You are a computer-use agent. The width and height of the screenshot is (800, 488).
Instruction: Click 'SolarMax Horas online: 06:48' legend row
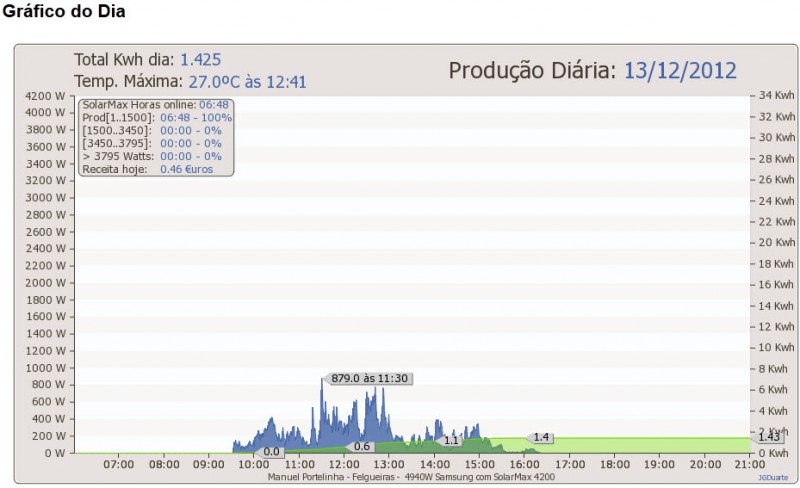[x=156, y=105]
